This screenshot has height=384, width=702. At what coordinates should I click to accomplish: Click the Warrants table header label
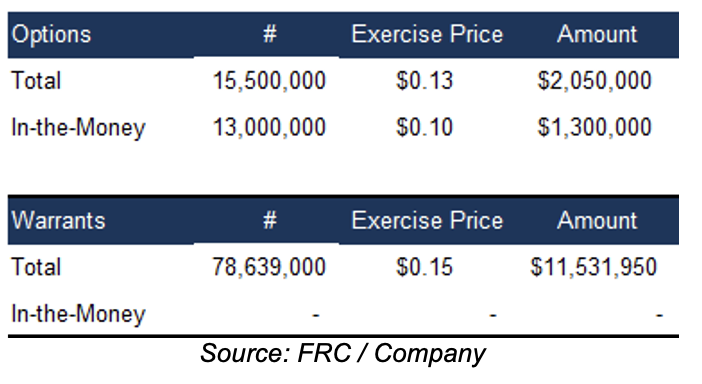click(58, 221)
